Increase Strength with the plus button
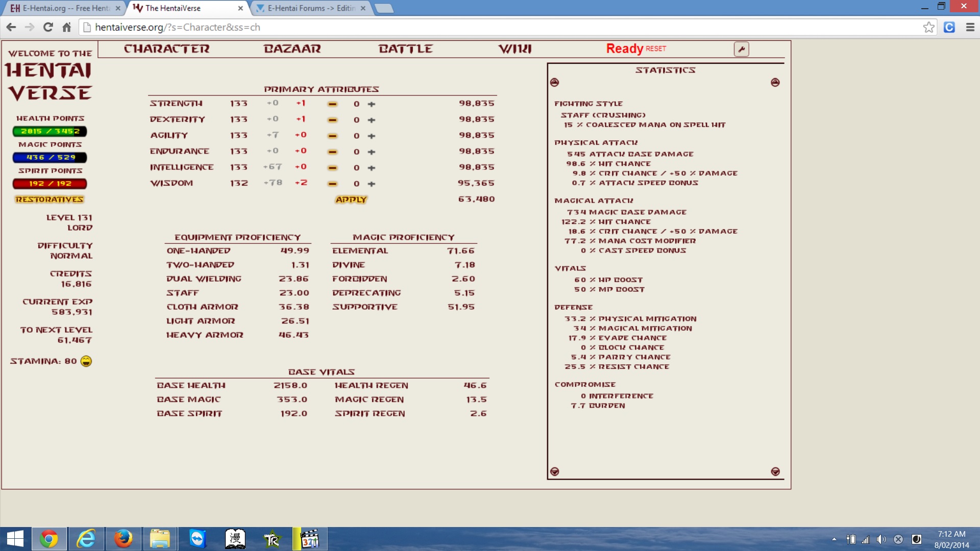The width and height of the screenshot is (980, 551). tap(372, 104)
